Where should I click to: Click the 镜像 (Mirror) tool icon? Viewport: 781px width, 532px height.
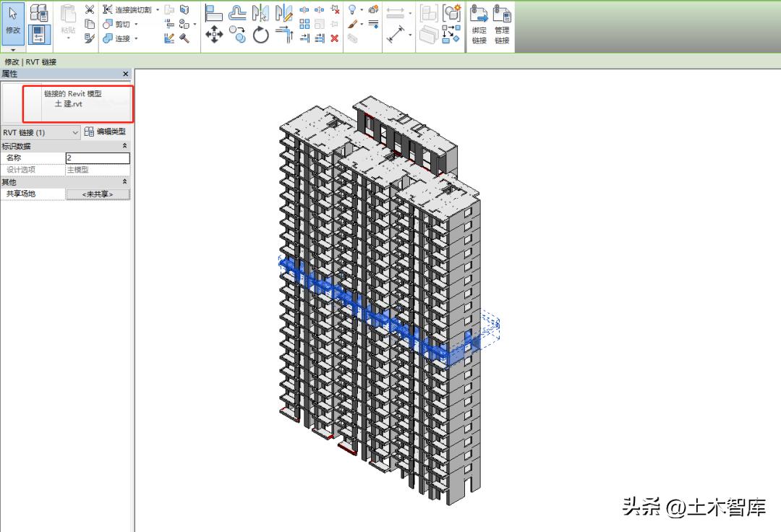259,13
